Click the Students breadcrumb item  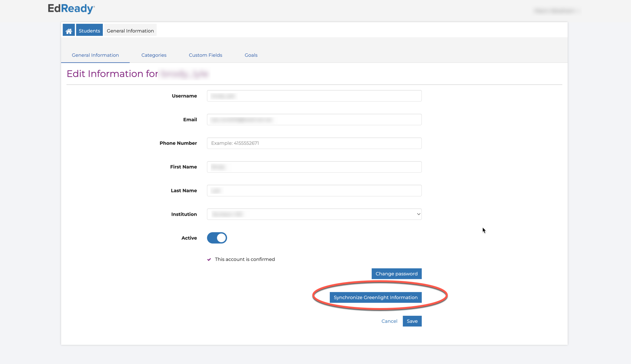[89, 30]
